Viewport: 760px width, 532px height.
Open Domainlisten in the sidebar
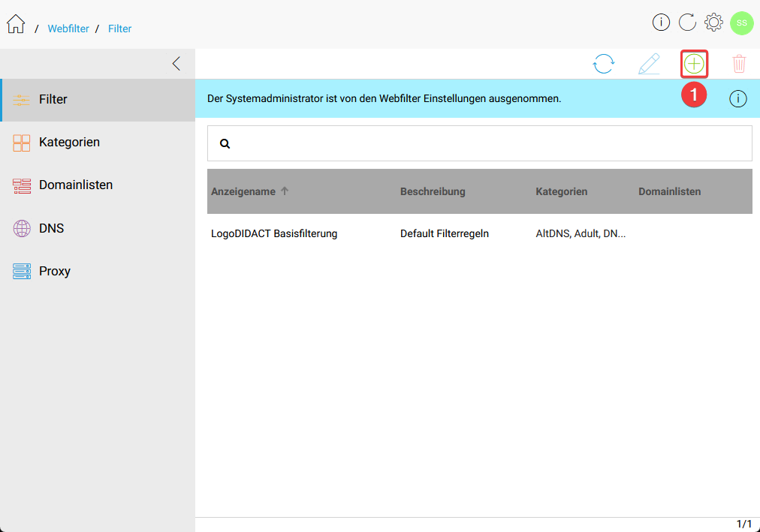98,185
